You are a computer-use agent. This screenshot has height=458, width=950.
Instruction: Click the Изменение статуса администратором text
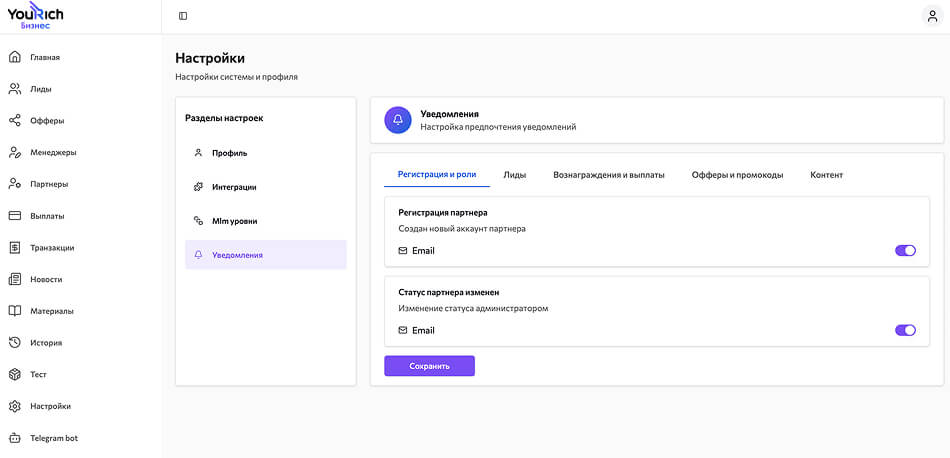pyautogui.click(x=473, y=308)
